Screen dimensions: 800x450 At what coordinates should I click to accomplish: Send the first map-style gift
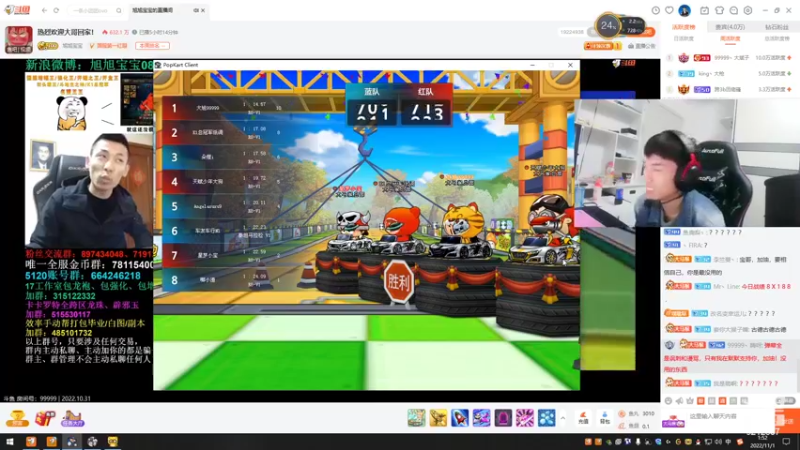[416, 418]
